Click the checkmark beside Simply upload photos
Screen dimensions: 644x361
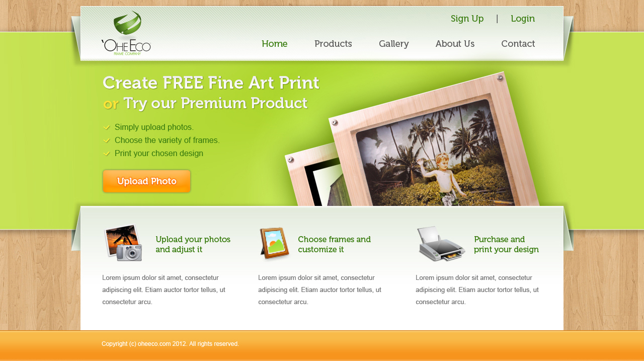107,127
